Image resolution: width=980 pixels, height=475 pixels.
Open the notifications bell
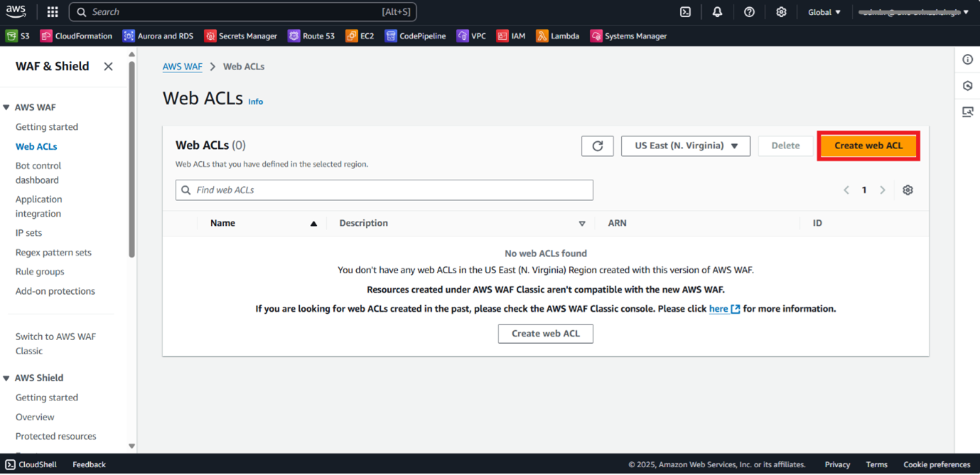tap(717, 12)
